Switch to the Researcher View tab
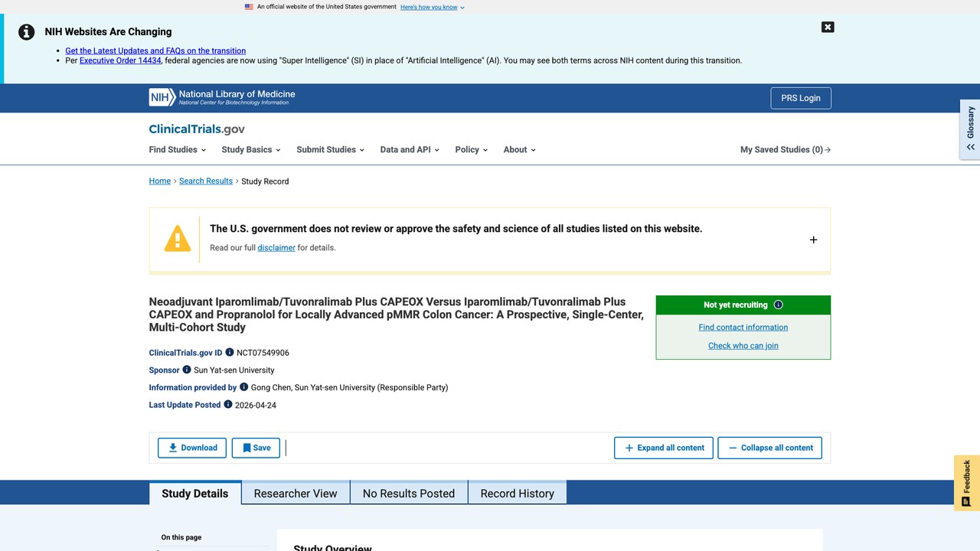This screenshot has width=980, height=551. [296, 494]
